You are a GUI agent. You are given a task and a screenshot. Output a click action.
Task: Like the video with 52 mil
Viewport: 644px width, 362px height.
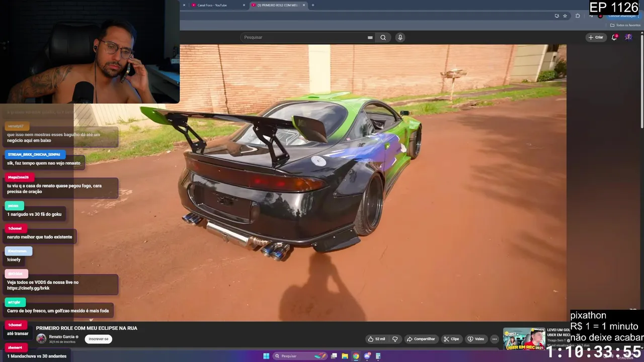click(376, 339)
